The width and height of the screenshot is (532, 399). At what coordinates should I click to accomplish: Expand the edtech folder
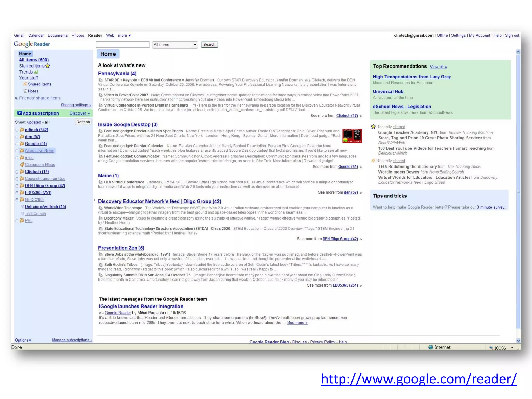[x=17, y=130]
